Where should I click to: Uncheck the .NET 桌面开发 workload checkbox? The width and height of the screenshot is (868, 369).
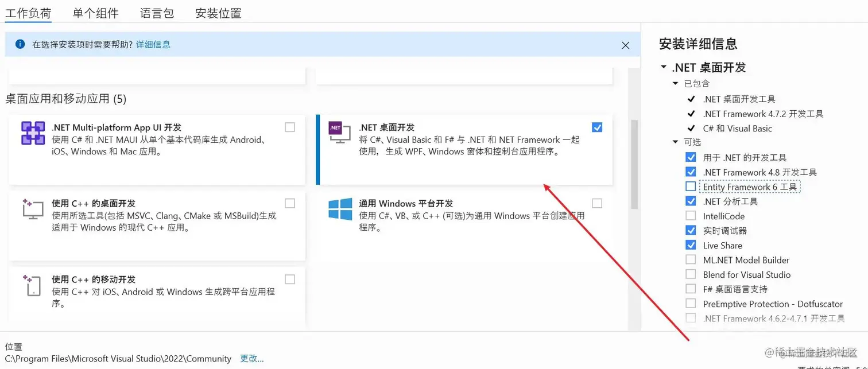pos(597,127)
